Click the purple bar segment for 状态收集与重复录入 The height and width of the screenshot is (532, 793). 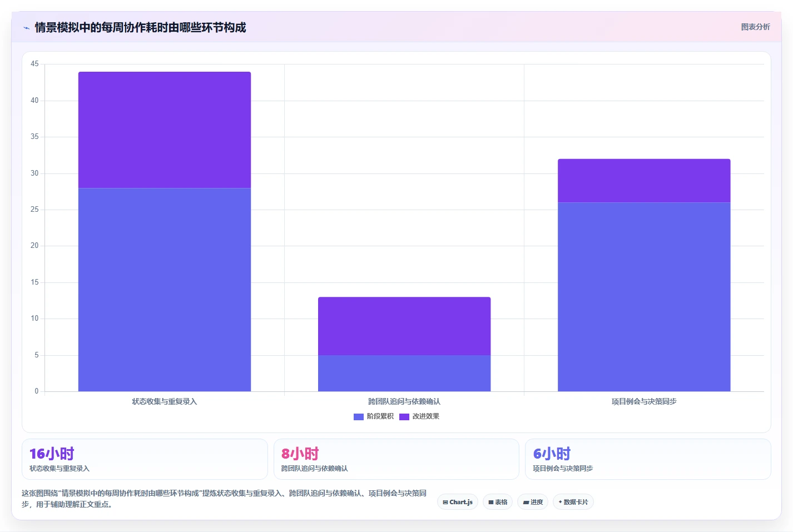(x=165, y=130)
